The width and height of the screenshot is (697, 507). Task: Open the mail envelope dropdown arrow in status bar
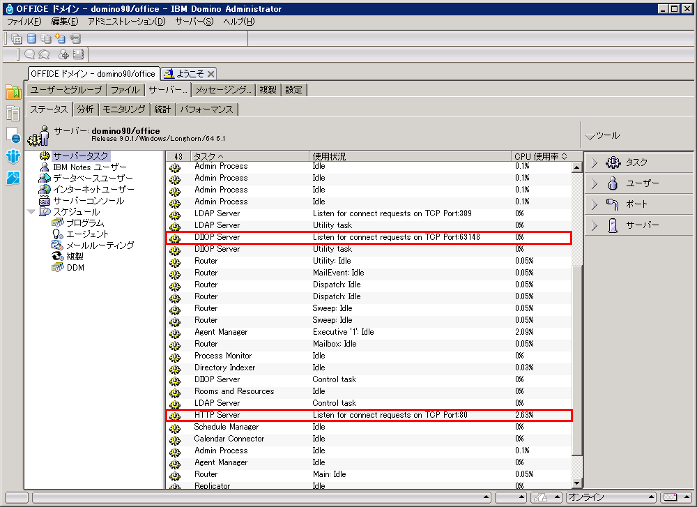687,497
